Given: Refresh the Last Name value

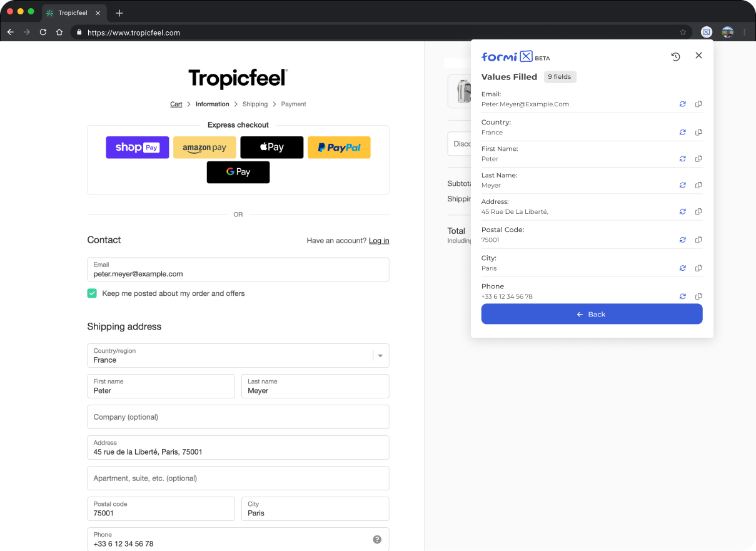Looking at the screenshot, I should click(683, 185).
